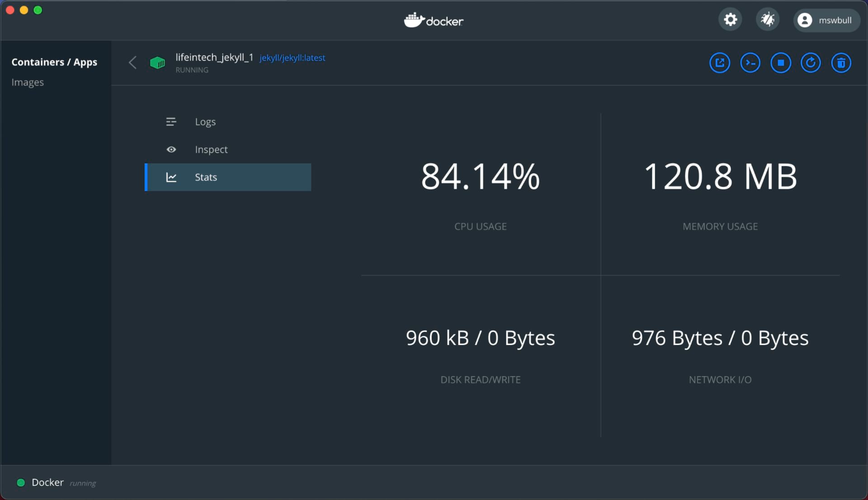Open a CLI terminal into the container
The width and height of the screenshot is (868, 500).
click(750, 63)
